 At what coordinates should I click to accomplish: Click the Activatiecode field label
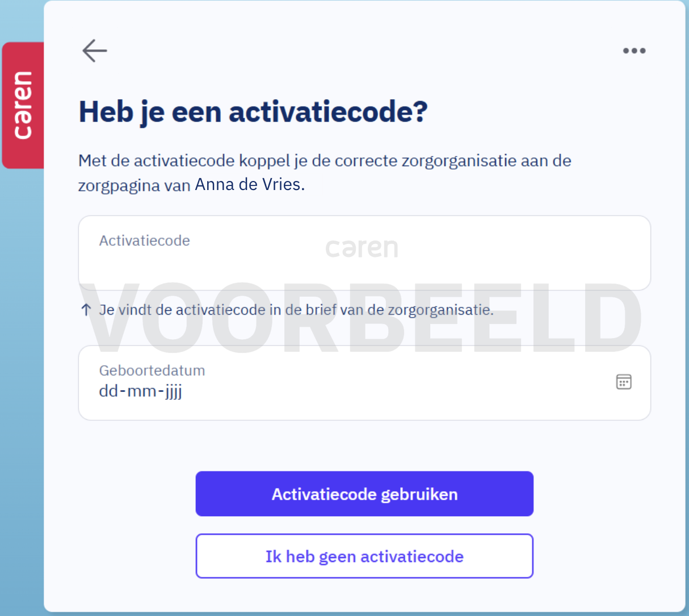(144, 241)
